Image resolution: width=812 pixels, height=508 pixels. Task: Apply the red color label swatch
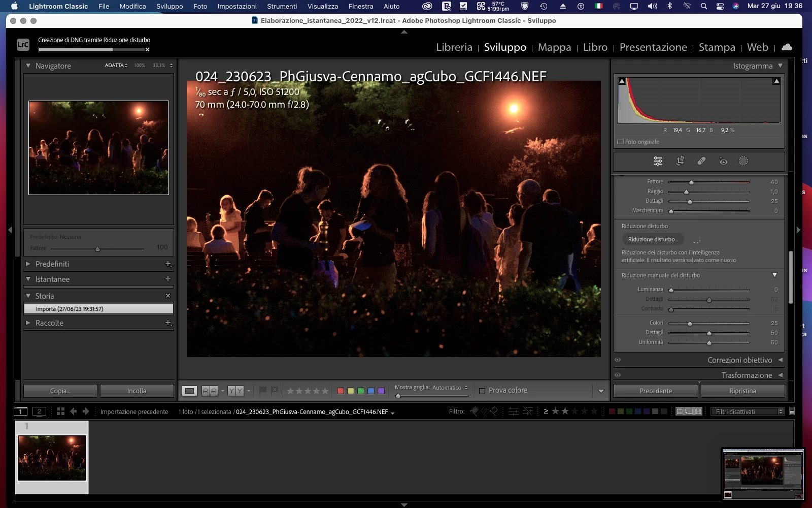pyautogui.click(x=341, y=391)
